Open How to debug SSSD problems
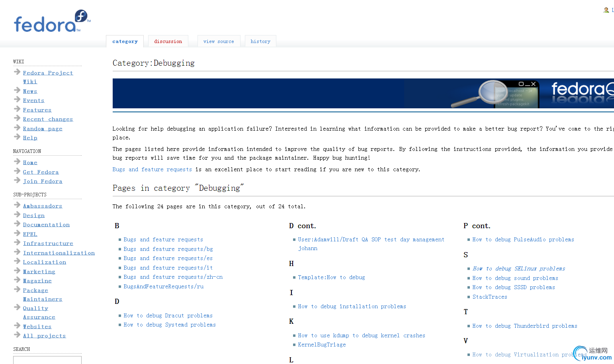Image resolution: width=614 pixels, height=364 pixels. 514,287
